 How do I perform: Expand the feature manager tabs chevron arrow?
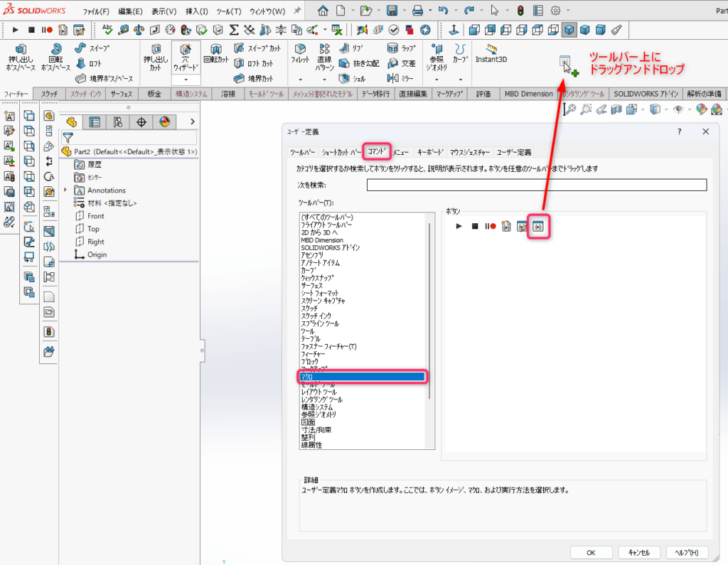192,122
